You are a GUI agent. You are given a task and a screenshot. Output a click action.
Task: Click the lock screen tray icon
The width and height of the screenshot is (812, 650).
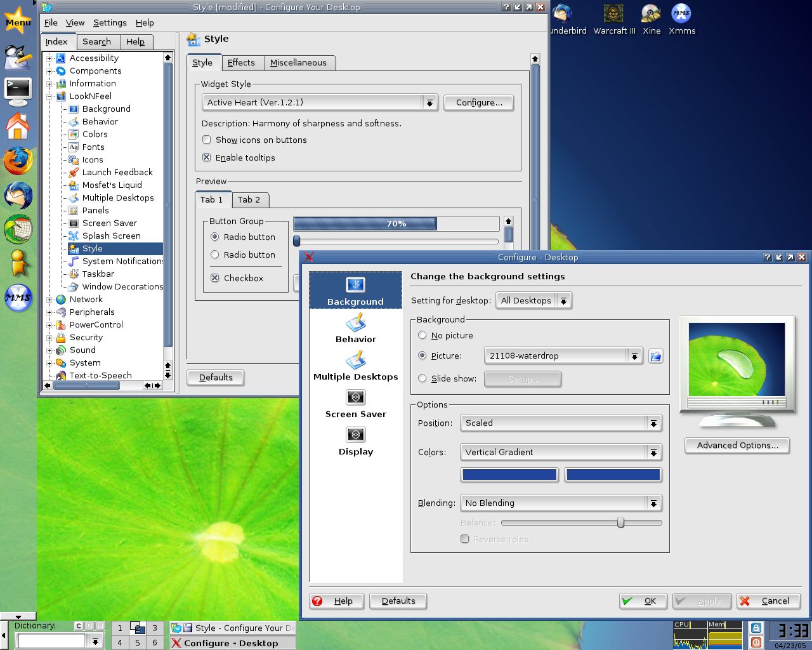[x=756, y=628]
